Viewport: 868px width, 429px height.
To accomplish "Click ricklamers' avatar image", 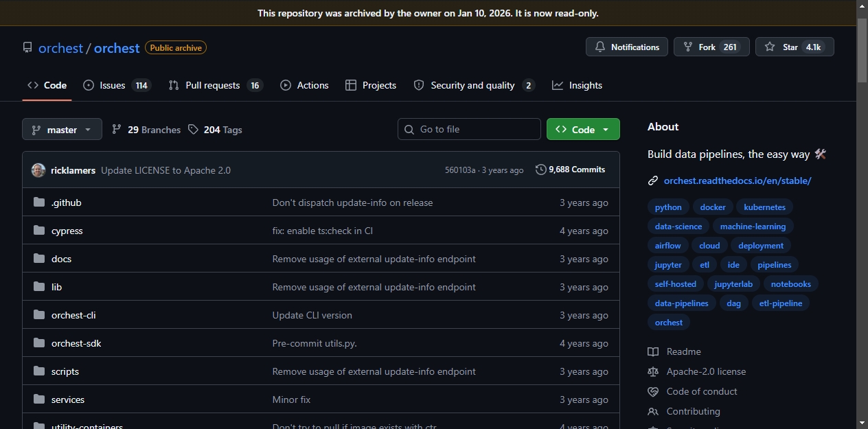I will (38, 170).
